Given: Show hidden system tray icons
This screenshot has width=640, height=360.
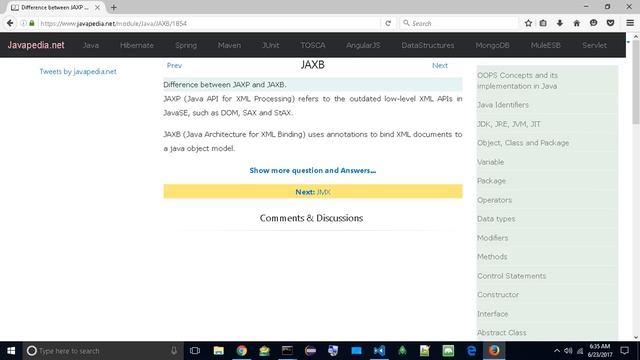Looking at the screenshot, I should (557, 351).
